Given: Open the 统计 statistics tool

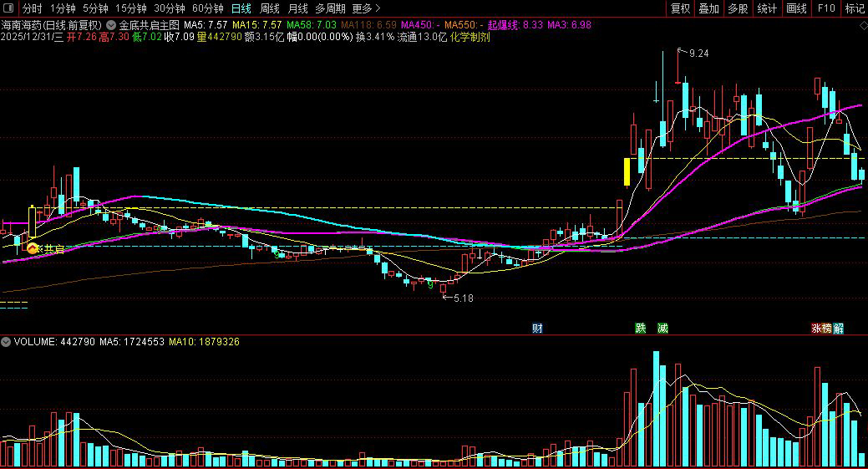Looking at the screenshot, I should coord(767,8).
